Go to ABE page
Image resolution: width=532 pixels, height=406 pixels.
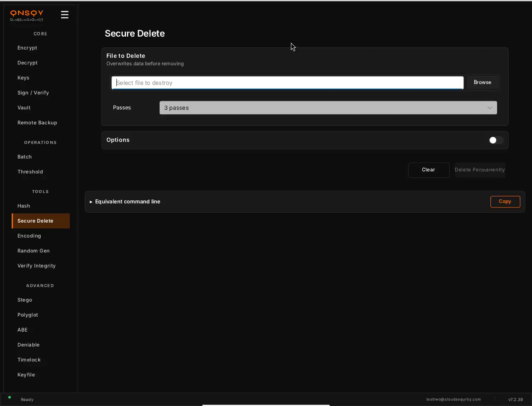coord(41,330)
